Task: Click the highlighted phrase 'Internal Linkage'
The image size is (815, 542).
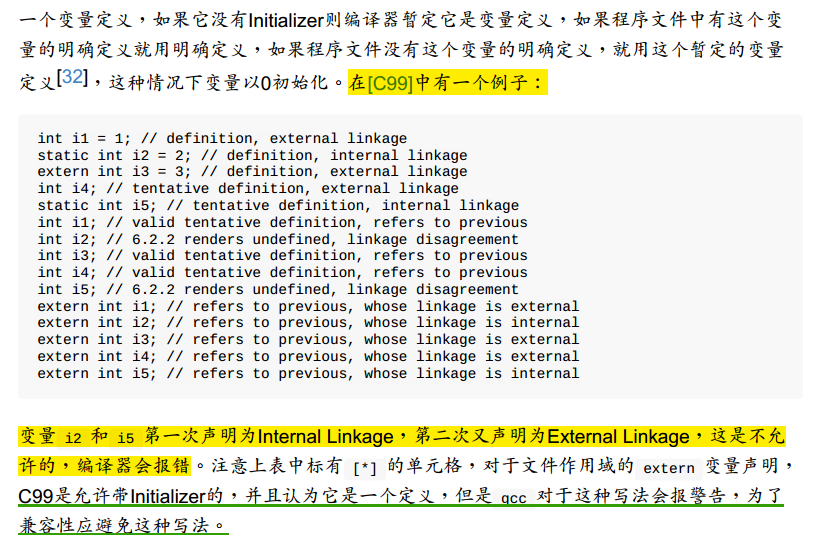Action: [x=325, y=437]
